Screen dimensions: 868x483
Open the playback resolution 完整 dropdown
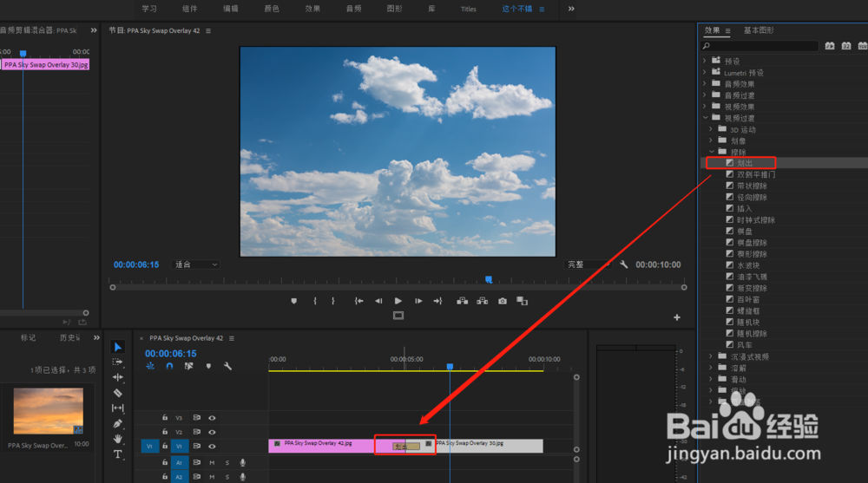(x=588, y=264)
